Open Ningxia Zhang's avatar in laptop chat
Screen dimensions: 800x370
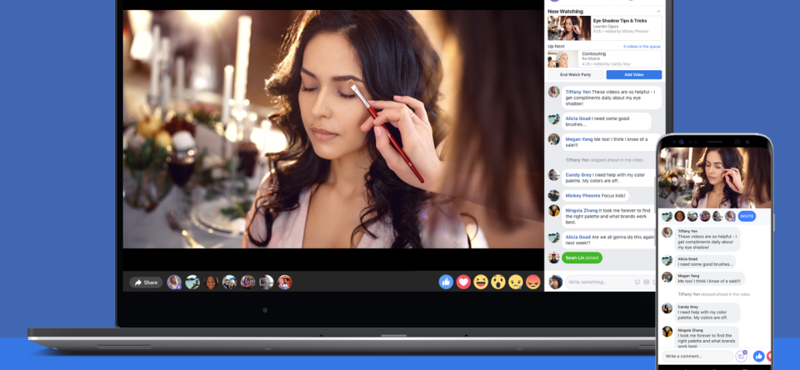pyautogui.click(x=554, y=210)
